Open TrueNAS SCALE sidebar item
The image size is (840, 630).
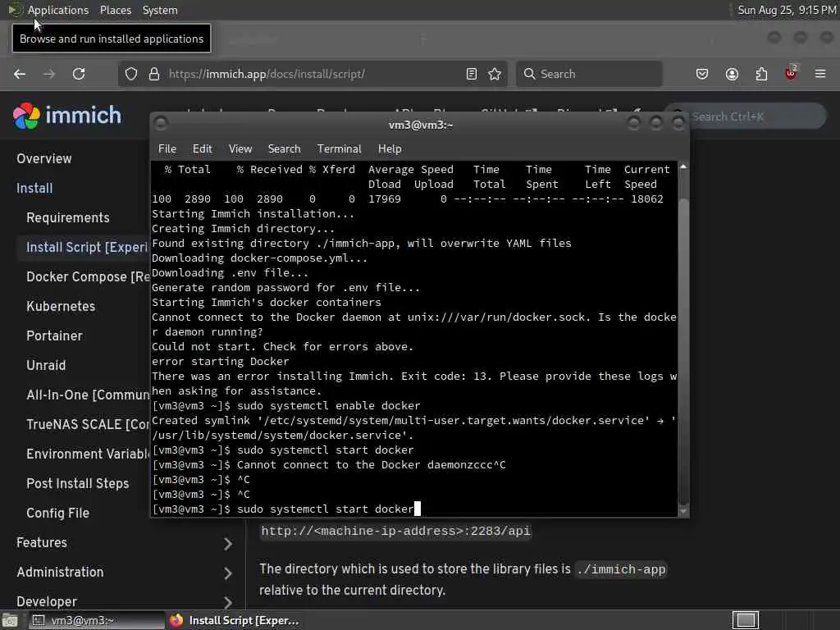point(88,424)
